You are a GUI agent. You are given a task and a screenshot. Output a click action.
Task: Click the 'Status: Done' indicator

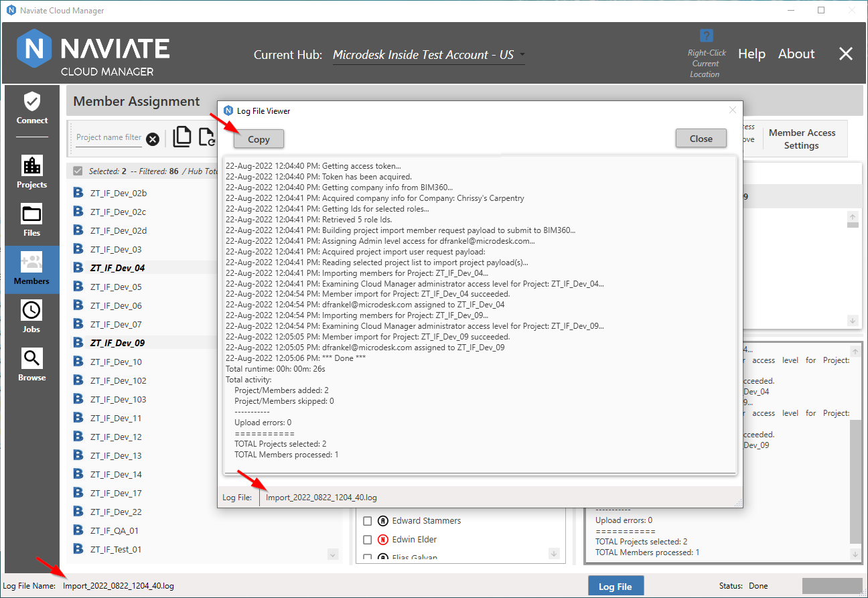(x=743, y=586)
